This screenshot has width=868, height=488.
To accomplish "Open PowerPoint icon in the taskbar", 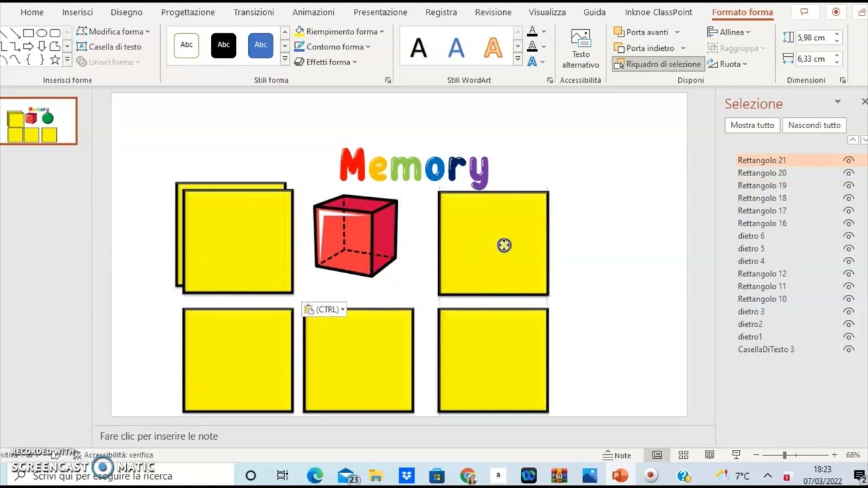I will pos(620,476).
